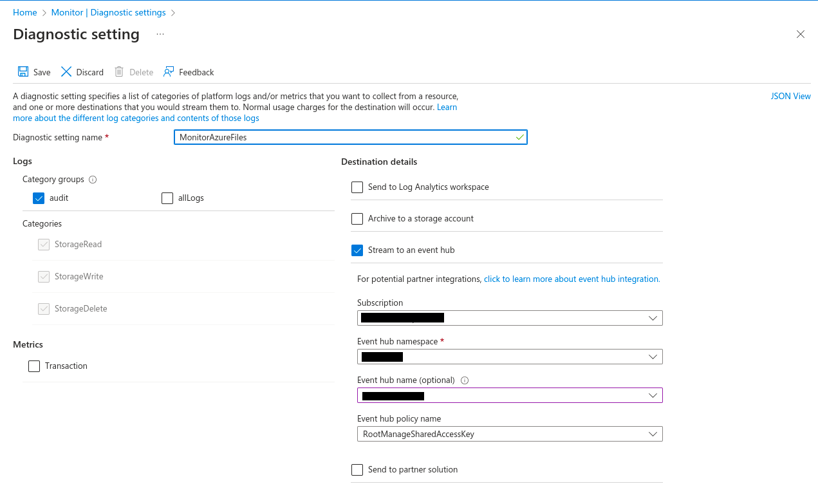Open the Subscription dropdown
This screenshot has height=504, width=818.
(x=509, y=318)
